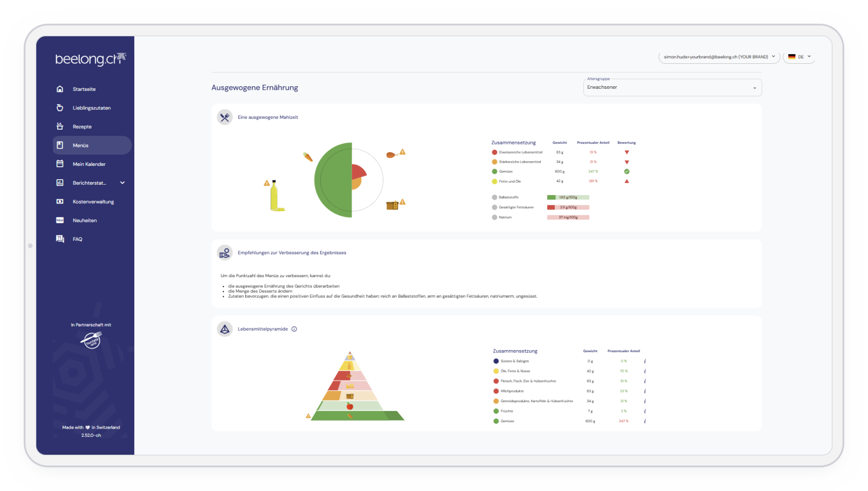Click the red Eiweissreiche Lebensmittel color dot

click(x=495, y=152)
